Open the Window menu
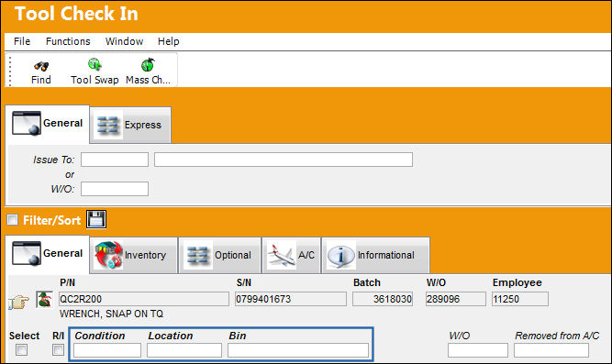612x364 pixels. [124, 41]
